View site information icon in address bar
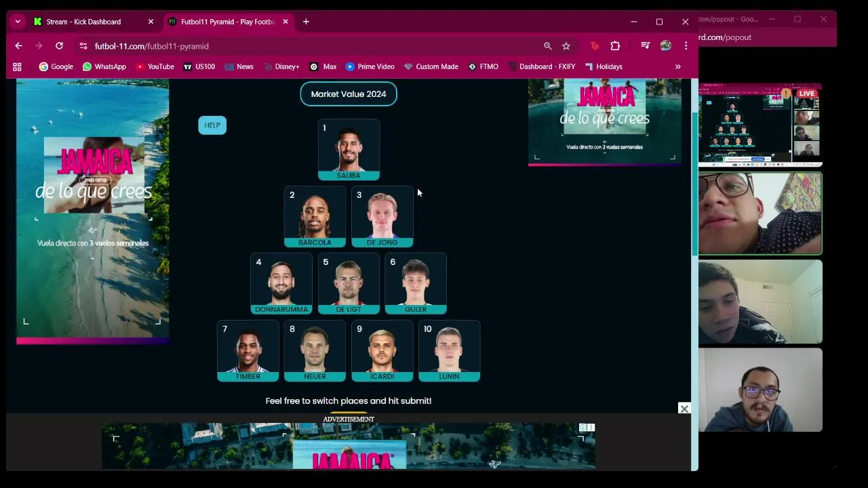The width and height of the screenshot is (868, 488). pos(83,46)
